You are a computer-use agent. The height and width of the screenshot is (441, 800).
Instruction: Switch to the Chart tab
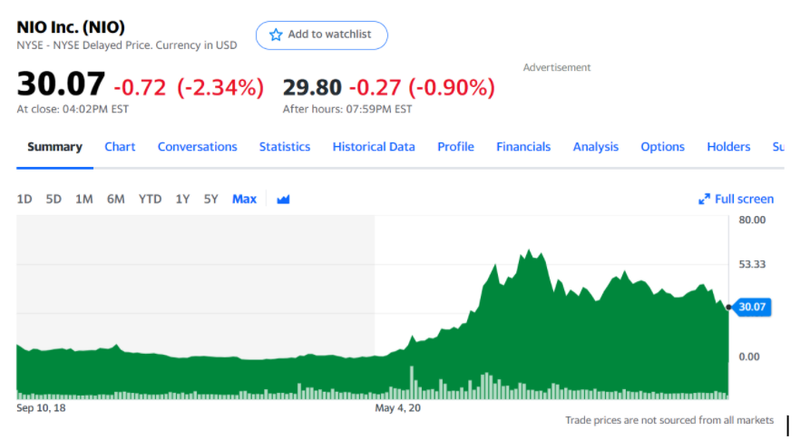click(x=120, y=147)
